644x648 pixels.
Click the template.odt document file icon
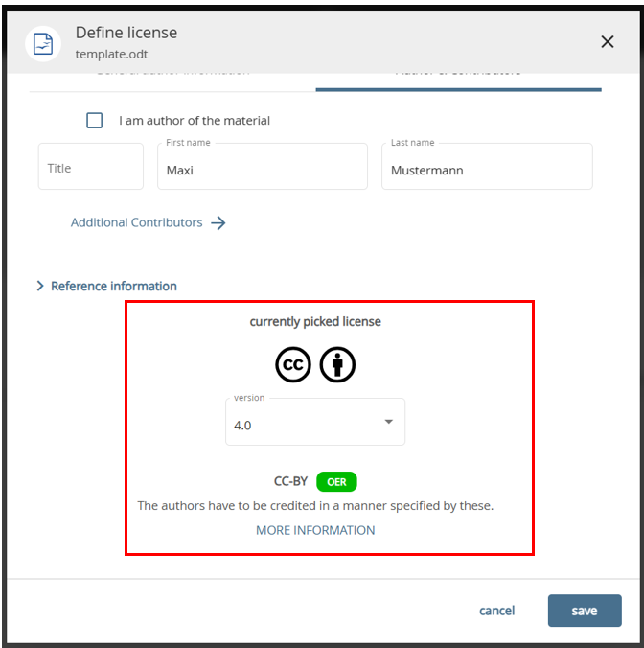point(43,43)
